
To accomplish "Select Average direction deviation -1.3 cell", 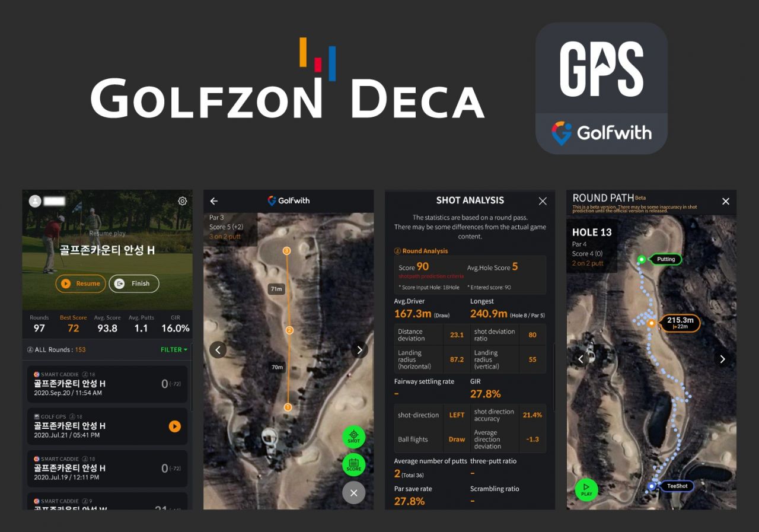I will pos(532,439).
